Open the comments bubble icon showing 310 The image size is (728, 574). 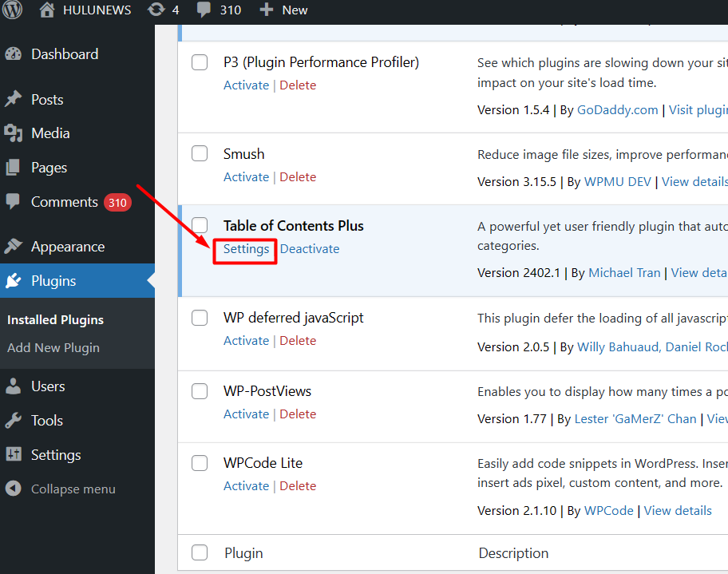[205, 10]
